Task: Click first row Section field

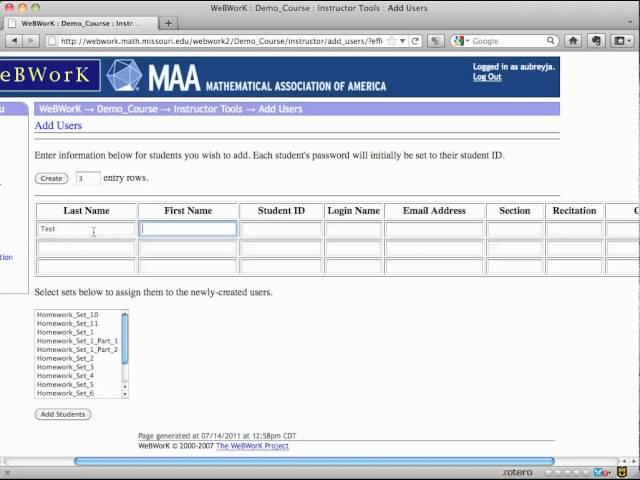Action: tap(515, 229)
